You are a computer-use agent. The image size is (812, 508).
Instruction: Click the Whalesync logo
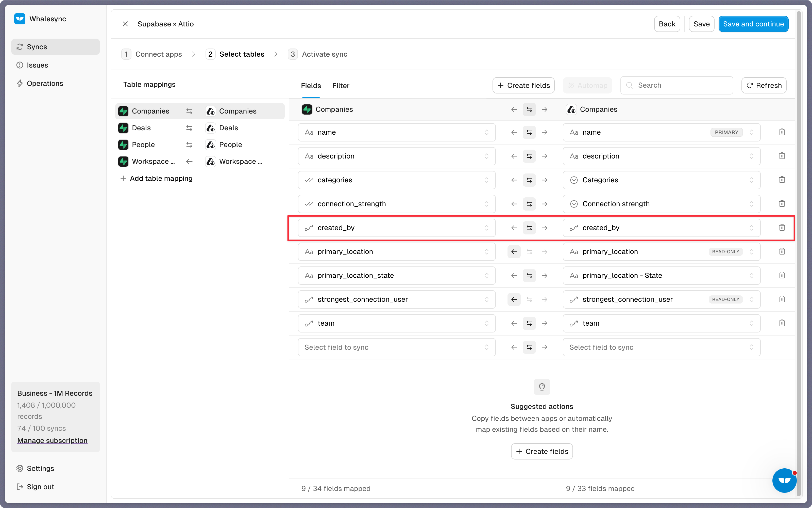click(20, 19)
